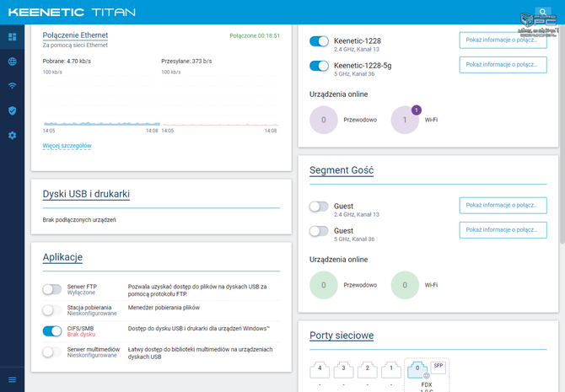Viewport: 565px width, 392px height.
Task: Click the Brak podłączonych urządzeń text
Action: tap(79, 220)
